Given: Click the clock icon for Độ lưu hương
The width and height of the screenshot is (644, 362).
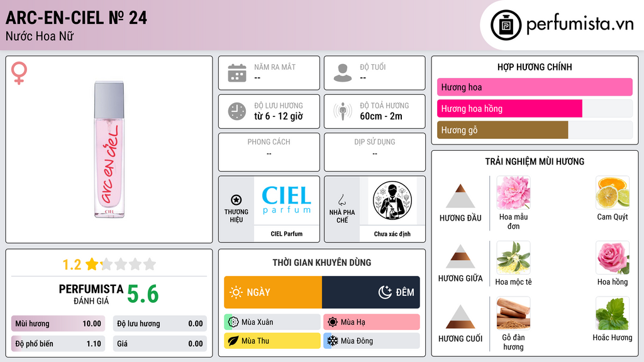Looking at the screenshot, I should (237, 111).
